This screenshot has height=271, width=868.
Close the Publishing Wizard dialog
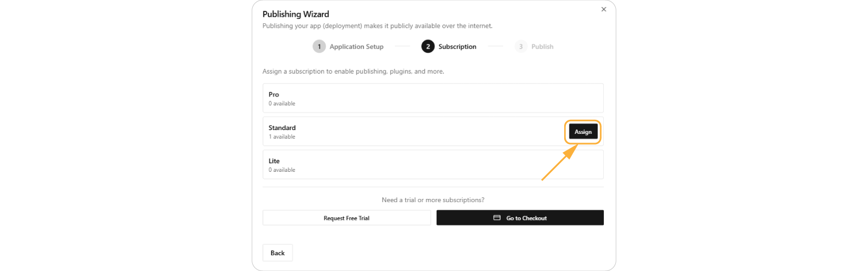pyautogui.click(x=604, y=9)
